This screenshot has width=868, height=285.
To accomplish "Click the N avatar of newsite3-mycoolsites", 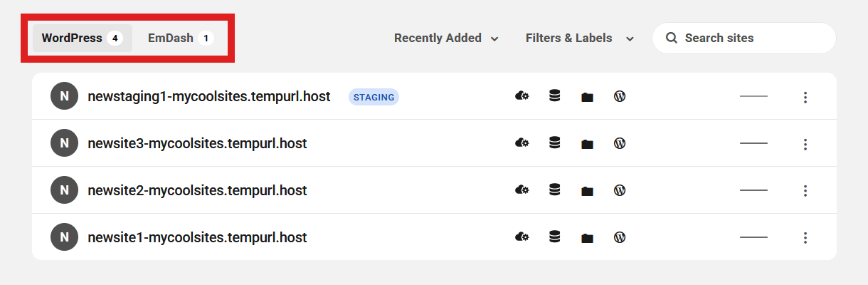I will 64,143.
